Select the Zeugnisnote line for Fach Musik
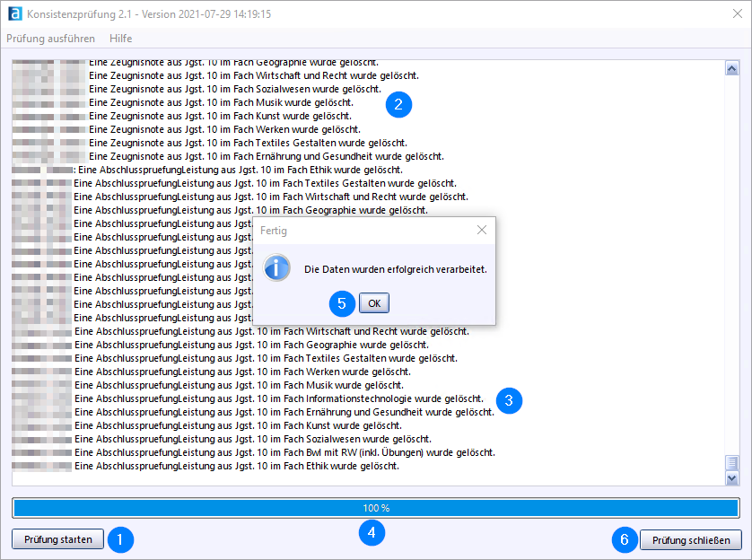Viewport: 752px width, 560px height. (x=221, y=102)
